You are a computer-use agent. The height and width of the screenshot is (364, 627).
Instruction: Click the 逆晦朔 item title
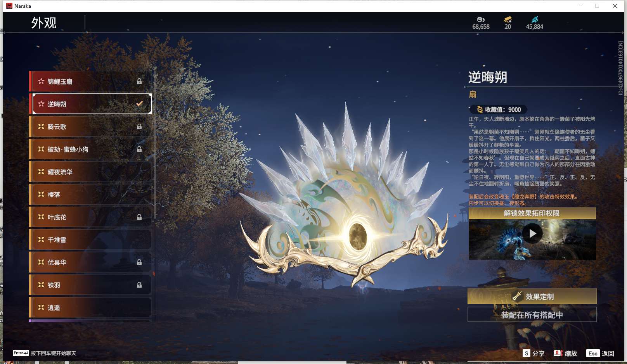(488, 77)
